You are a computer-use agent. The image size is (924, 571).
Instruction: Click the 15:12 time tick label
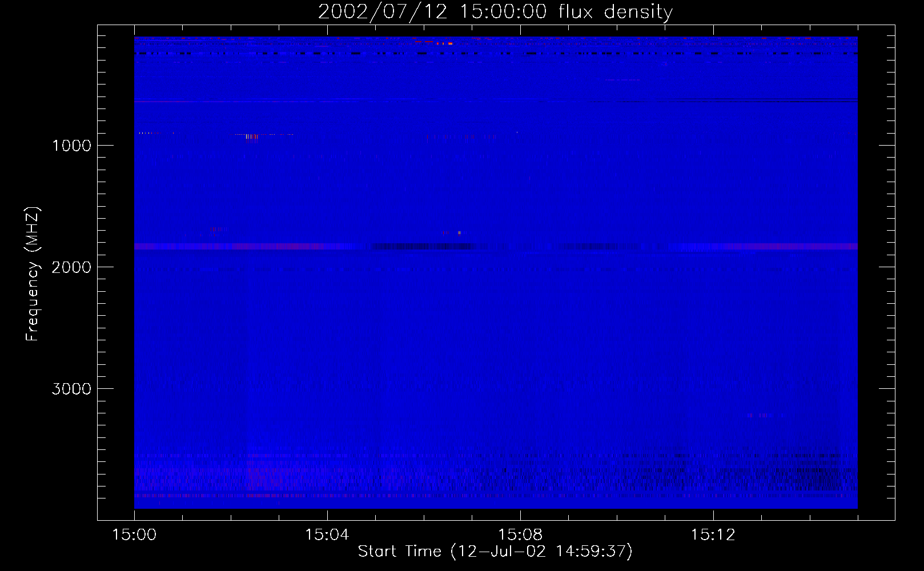(x=713, y=535)
